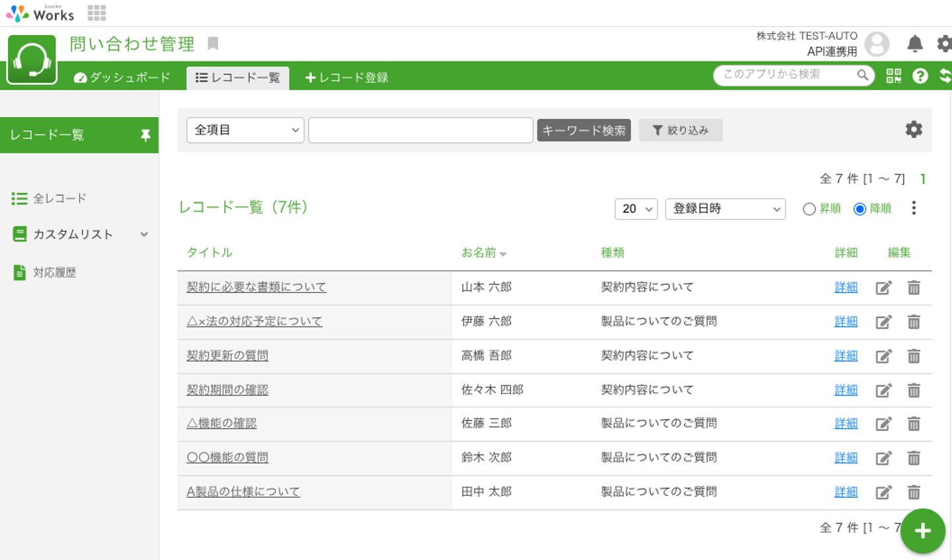Open the 契約更新の質問 record link

[227, 356]
